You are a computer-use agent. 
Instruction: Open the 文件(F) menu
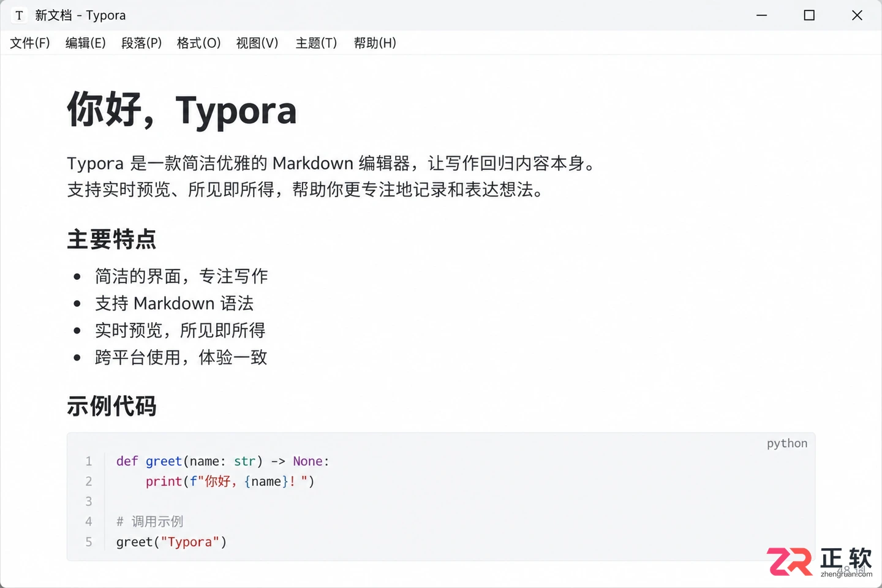point(30,43)
